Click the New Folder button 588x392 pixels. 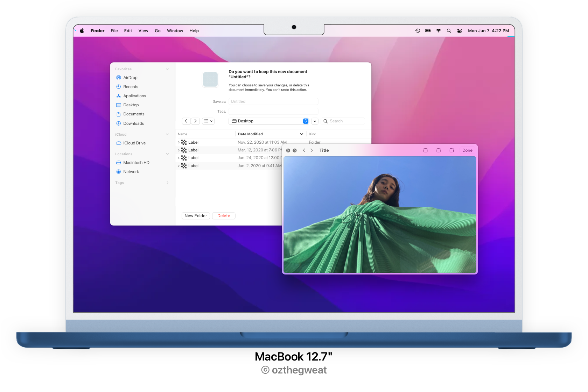196,215
